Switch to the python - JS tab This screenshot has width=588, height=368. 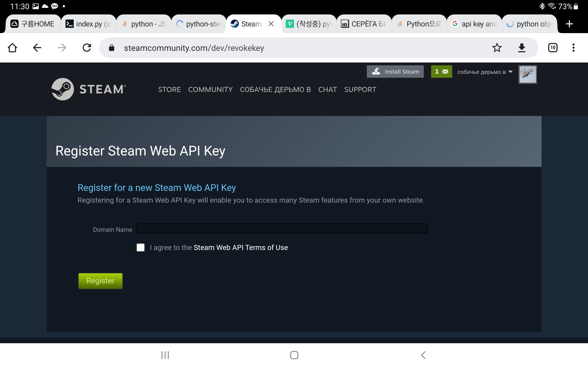[144, 24]
